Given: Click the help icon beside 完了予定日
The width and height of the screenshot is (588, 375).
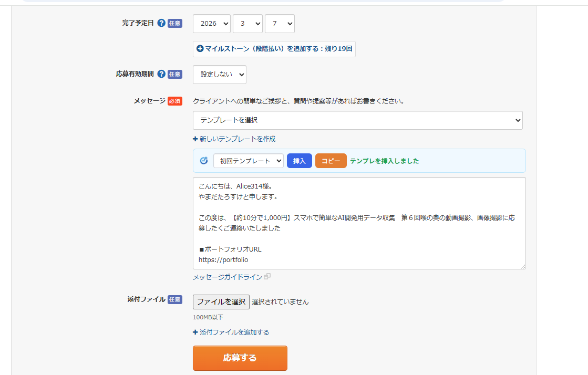Looking at the screenshot, I should tap(161, 23).
